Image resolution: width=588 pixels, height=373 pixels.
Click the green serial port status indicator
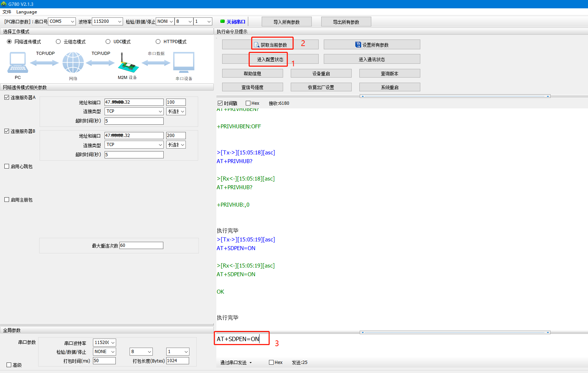[x=222, y=21]
